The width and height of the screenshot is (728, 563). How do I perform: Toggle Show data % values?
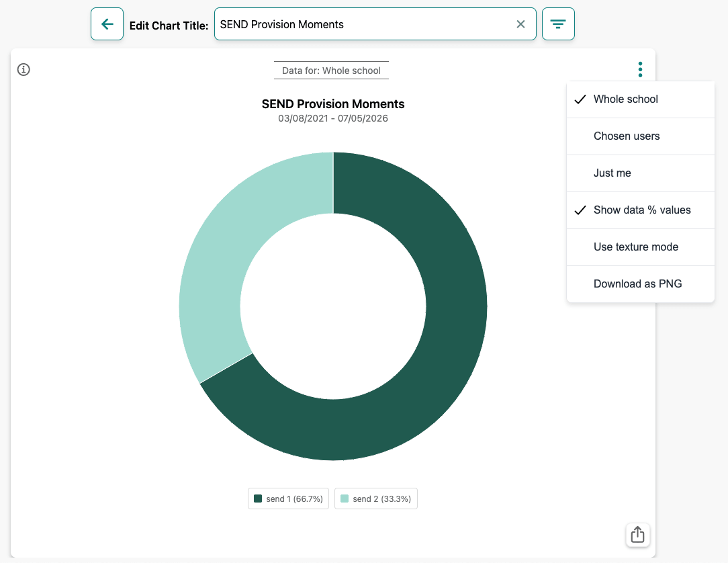pos(640,210)
